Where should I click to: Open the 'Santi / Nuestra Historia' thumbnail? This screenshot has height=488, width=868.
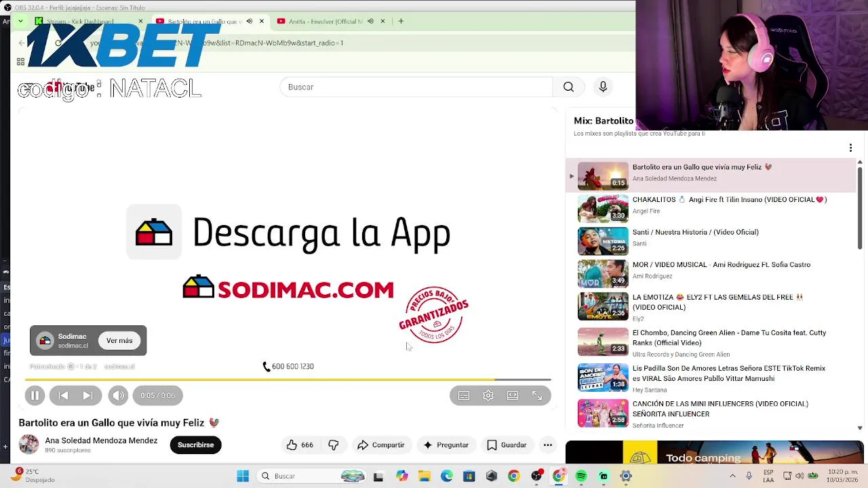[603, 241]
